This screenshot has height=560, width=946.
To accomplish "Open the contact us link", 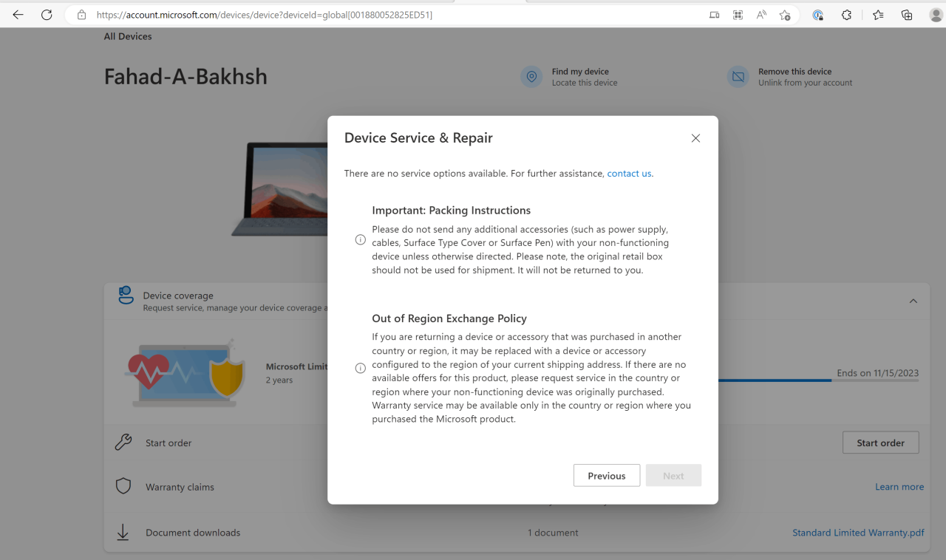I will point(630,174).
